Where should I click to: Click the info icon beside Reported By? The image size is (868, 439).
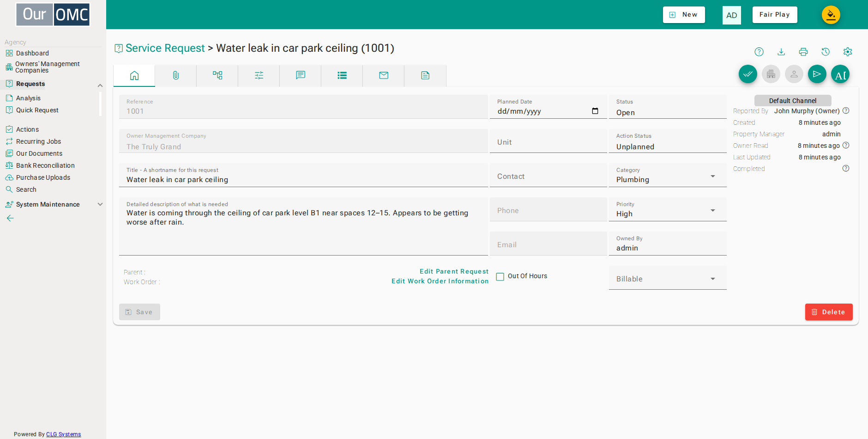(846, 111)
